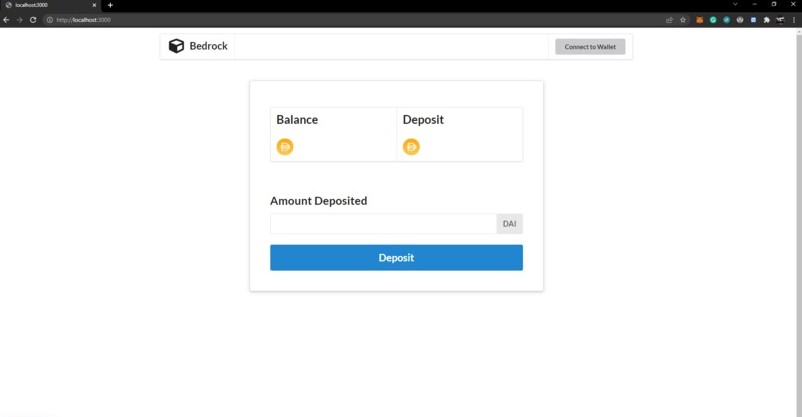Click the Bedrock cube logo icon
This screenshot has width=802, height=417.
(176, 46)
